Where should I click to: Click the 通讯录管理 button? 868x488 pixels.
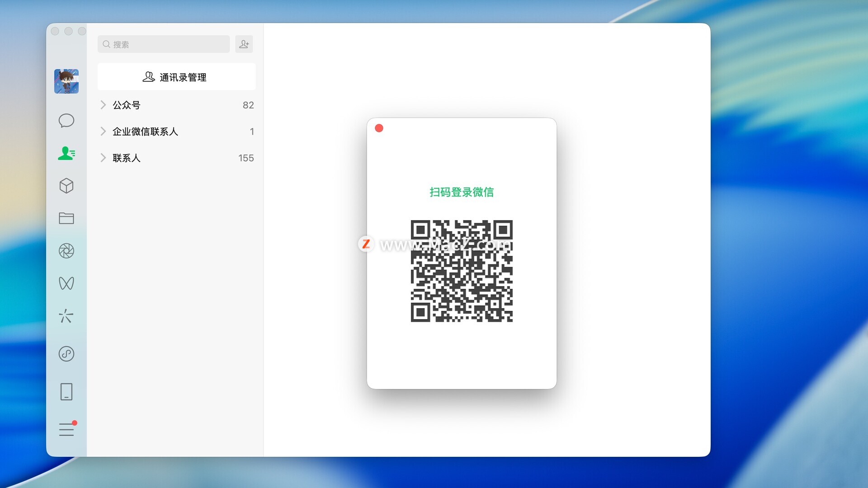pos(176,77)
